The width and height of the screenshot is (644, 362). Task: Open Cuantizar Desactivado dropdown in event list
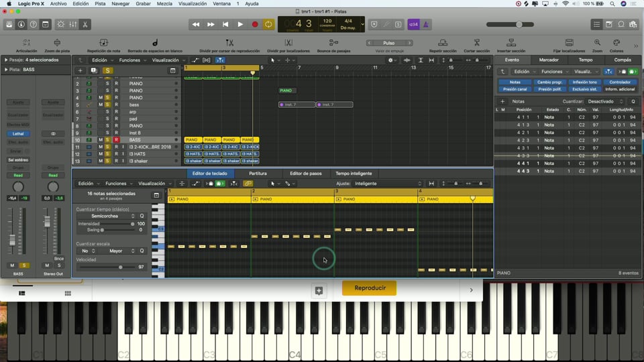tap(605, 101)
